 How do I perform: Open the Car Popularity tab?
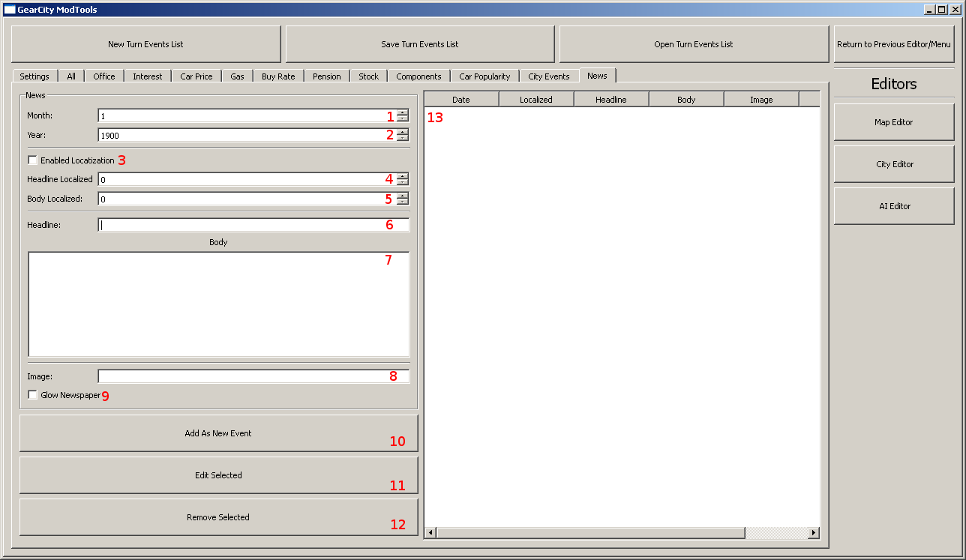tap(484, 76)
